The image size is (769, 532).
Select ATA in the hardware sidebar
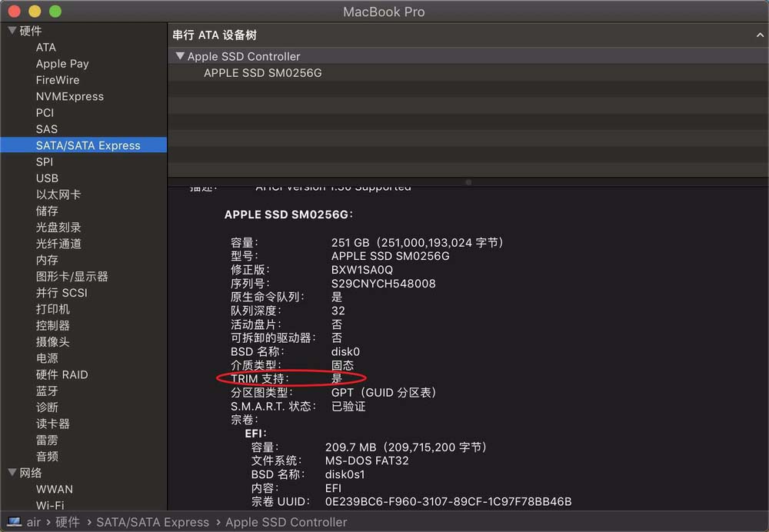(46, 47)
